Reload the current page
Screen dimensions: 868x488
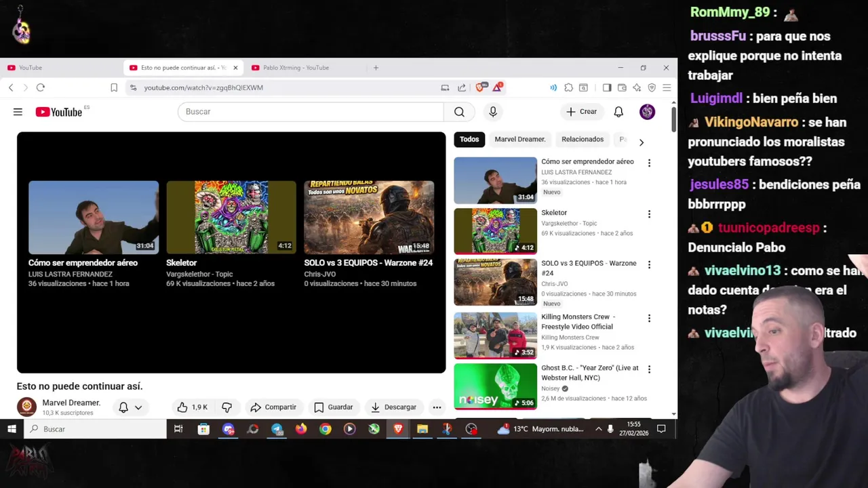[41, 87]
